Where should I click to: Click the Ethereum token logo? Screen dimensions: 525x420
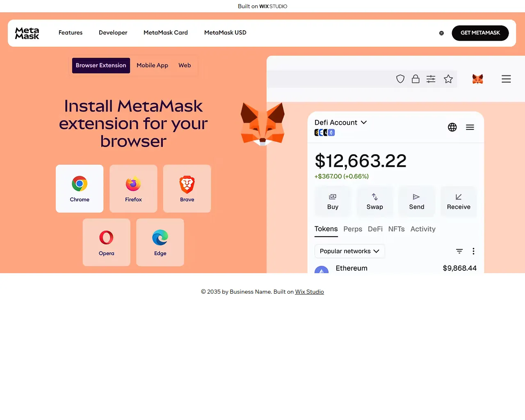pos(322,269)
